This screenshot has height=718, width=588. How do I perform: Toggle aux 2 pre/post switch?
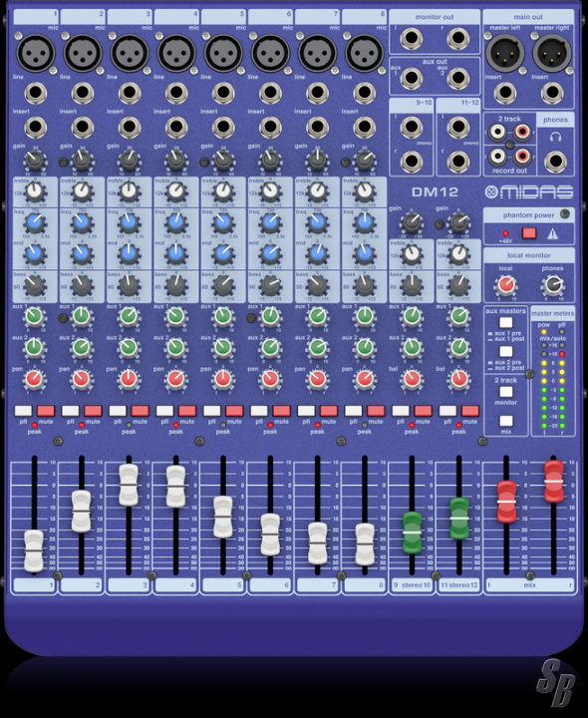point(505,351)
